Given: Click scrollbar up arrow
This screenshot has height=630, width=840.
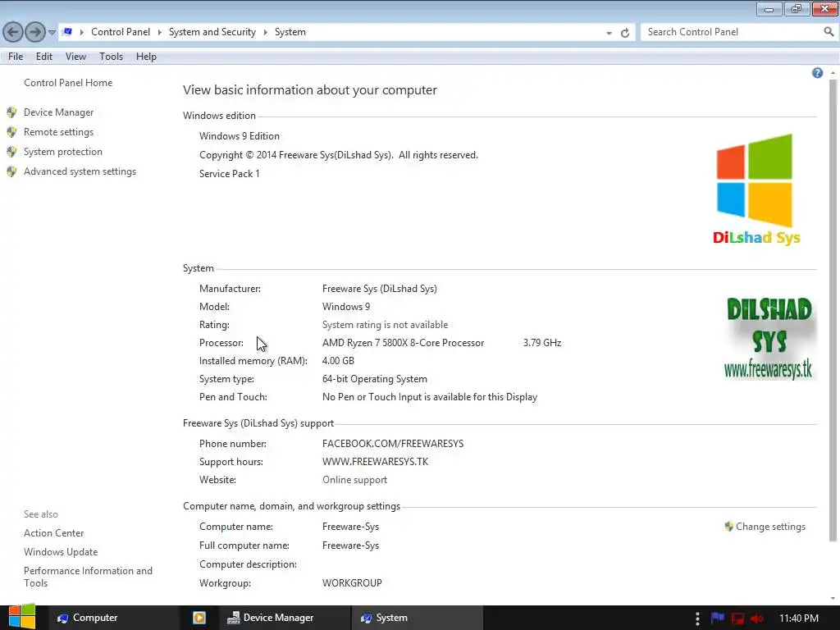Looking at the screenshot, I should [x=833, y=72].
